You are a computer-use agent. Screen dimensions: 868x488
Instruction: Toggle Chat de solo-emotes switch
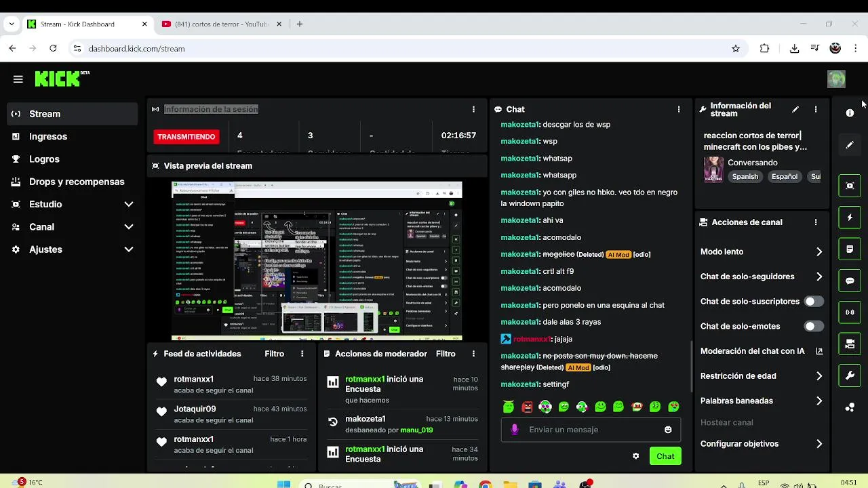813,326
